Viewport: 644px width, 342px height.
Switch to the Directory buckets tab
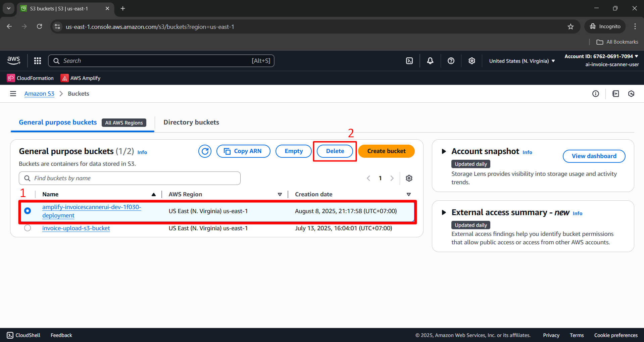click(x=191, y=123)
